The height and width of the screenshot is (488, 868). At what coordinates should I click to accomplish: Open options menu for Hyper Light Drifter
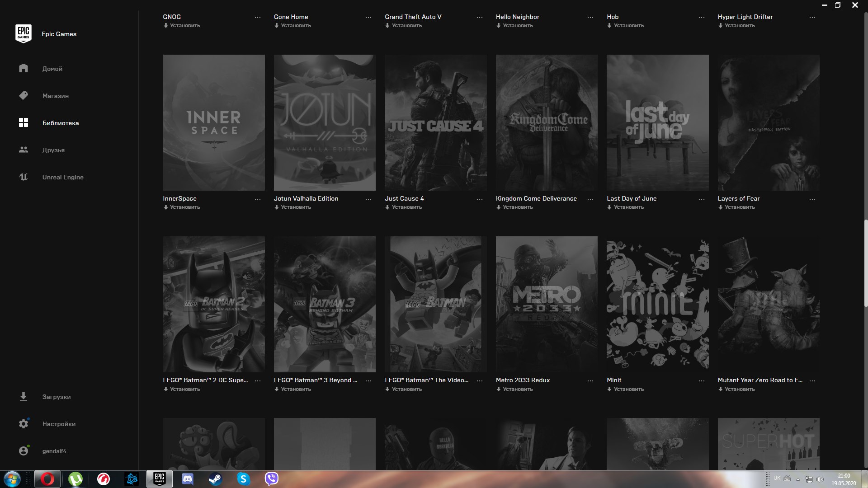point(812,18)
